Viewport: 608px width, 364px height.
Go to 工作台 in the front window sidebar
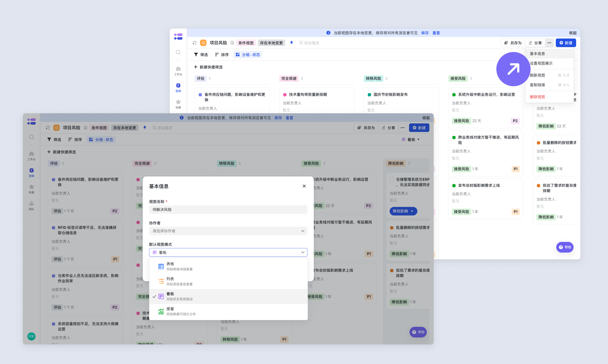pos(31,156)
